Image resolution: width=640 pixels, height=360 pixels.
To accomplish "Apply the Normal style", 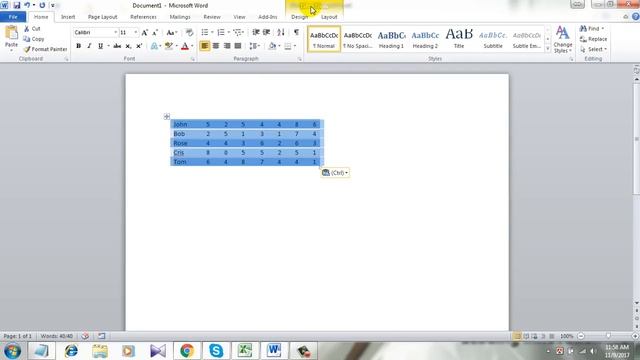I will tap(324, 39).
